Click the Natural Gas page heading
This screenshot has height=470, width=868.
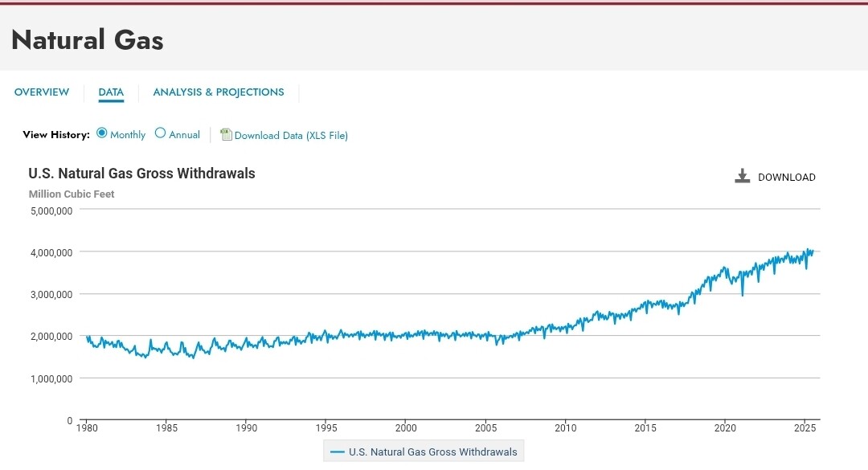(88, 39)
